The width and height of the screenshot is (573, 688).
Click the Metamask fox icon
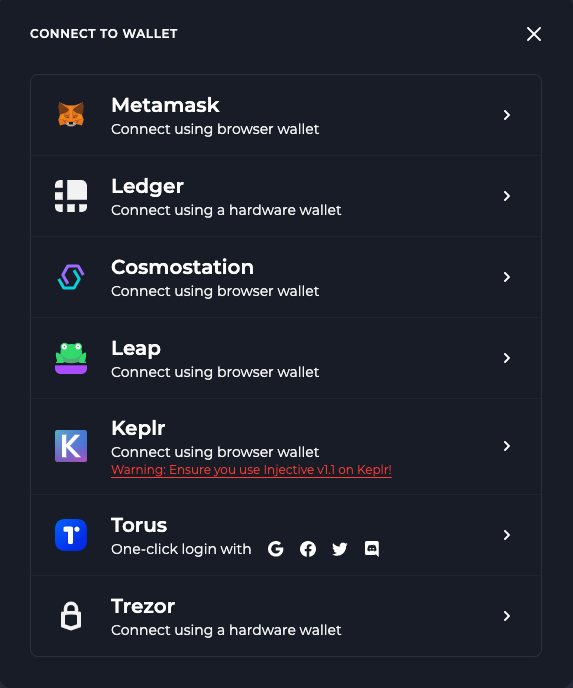[x=71, y=115]
